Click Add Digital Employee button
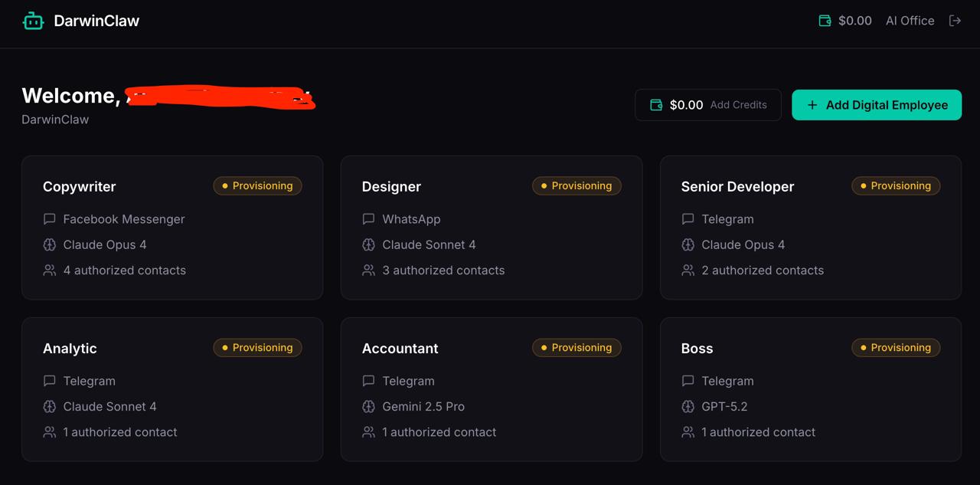The width and height of the screenshot is (980, 485). tap(877, 105)
